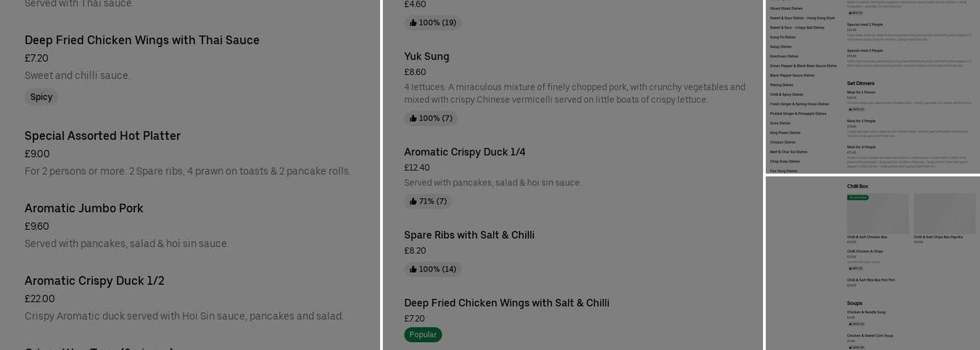
Task: Click the Popular badge under Deep Fried Chicken Wings
Action: [x=423, y=335]
